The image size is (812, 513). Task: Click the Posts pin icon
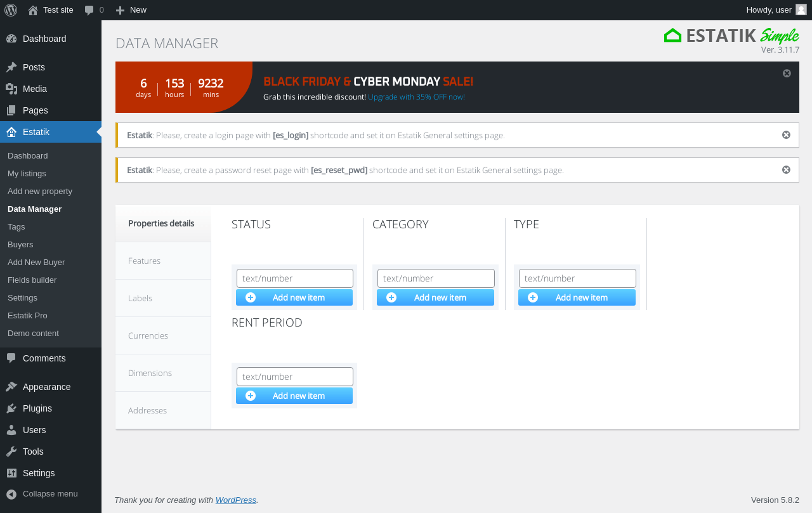11,67
